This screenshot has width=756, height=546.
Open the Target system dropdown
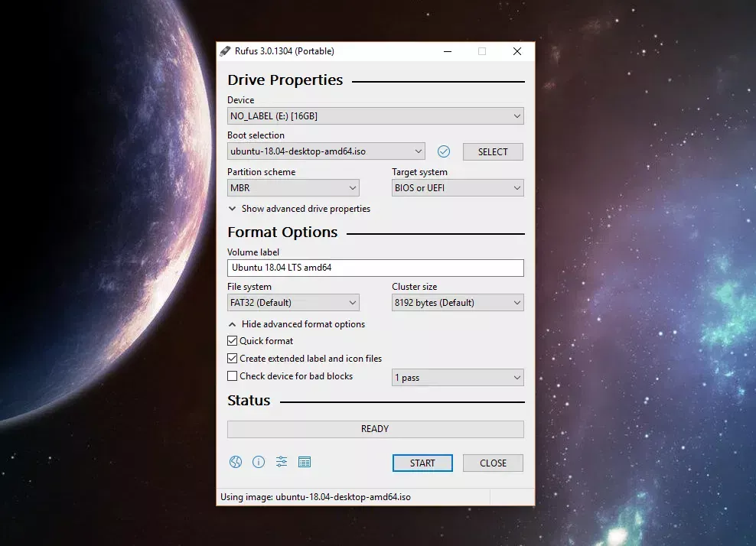tap(457, 187)
